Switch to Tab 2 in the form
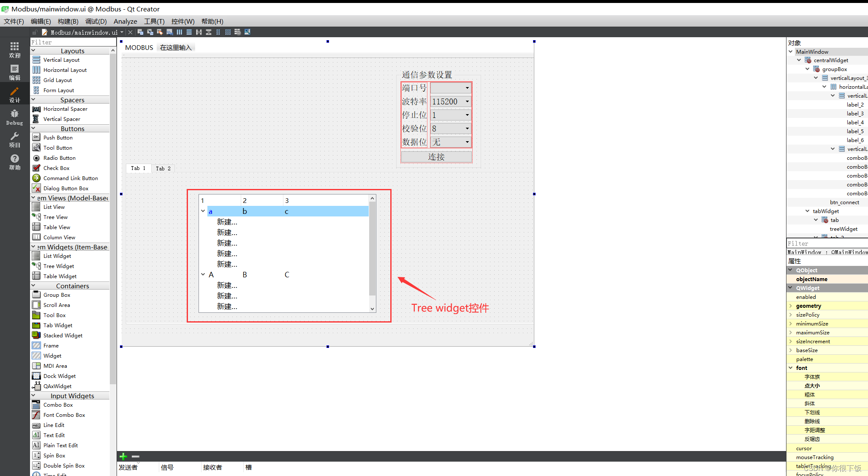 tap(163, 168)
